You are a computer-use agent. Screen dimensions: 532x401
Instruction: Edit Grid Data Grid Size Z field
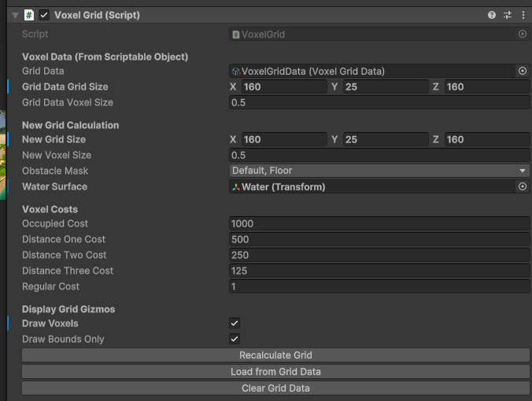487,86
